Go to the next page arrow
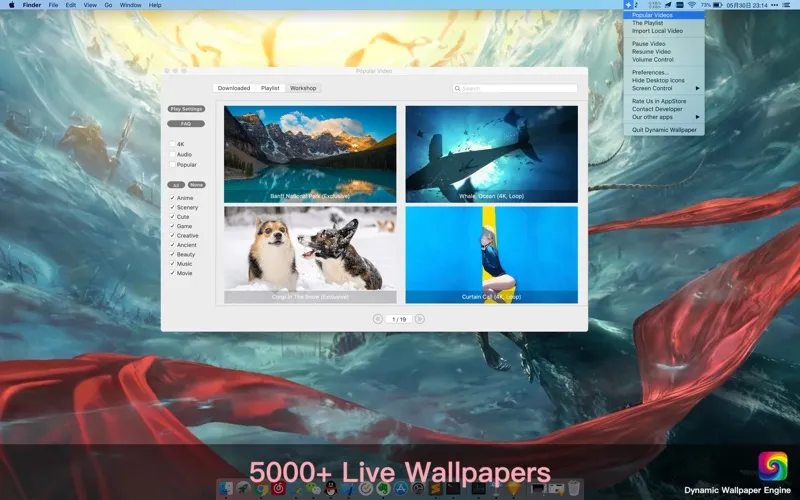800x500 pixels. click(x=419, y=319)
